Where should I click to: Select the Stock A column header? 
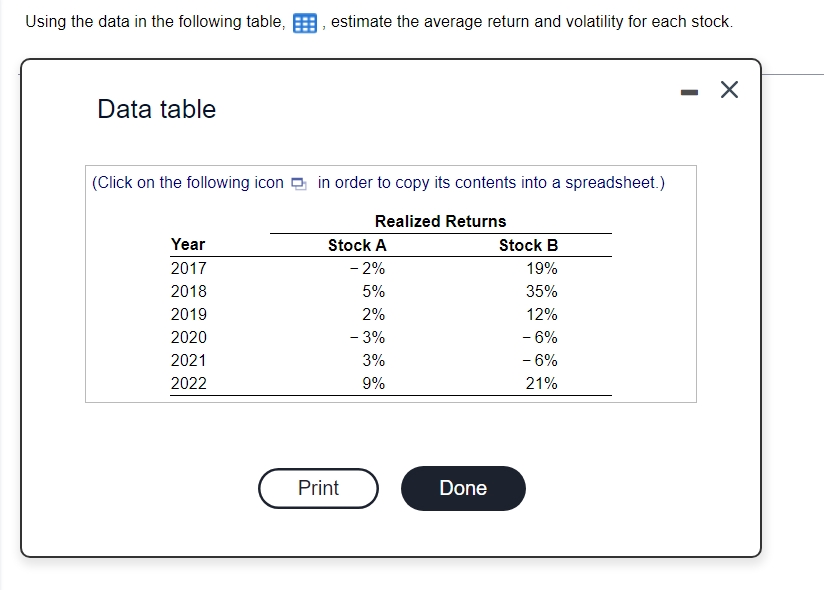coord(356,245)
